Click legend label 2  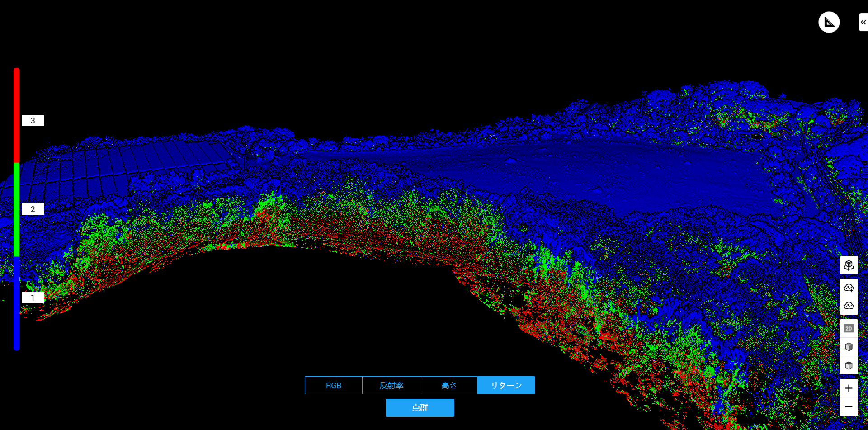(x=33, y=209)
